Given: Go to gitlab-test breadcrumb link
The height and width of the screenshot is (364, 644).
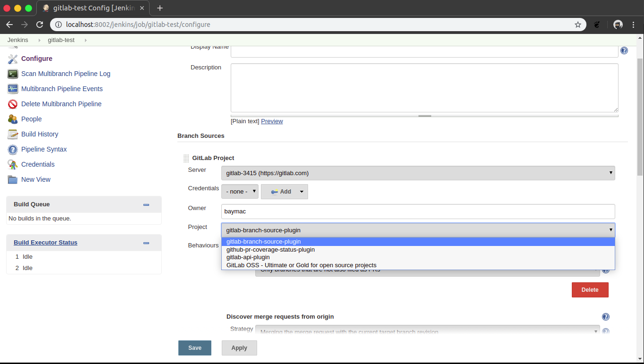Looking at the screenshot, I should (x=61, y=40).
